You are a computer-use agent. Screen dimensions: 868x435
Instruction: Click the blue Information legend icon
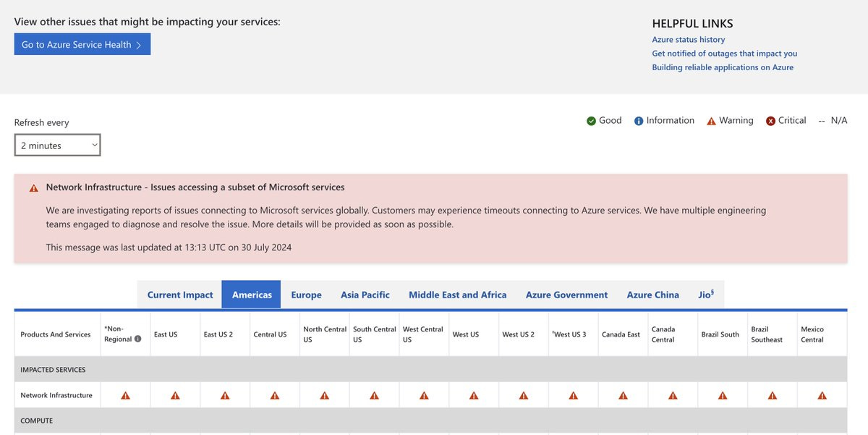(639, 121)
